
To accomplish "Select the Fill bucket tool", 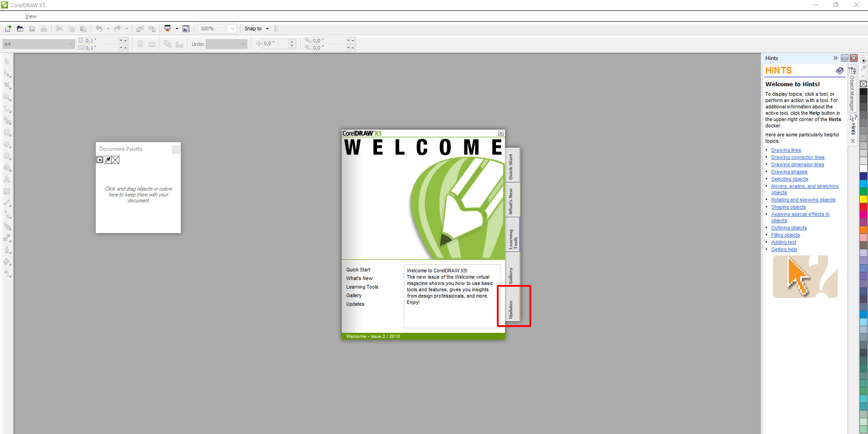I will [x=7, y=261].
